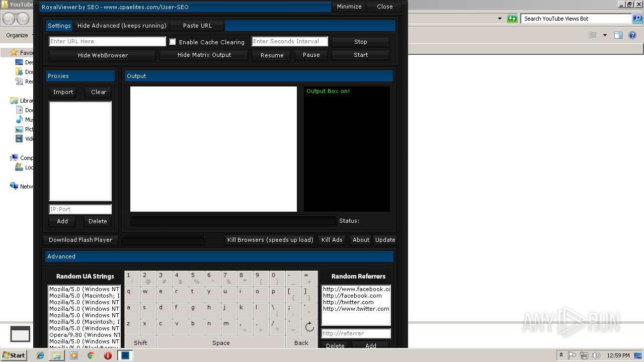Viewport: 644px width, 362px height.
Task: Click the refresh icon in Explorer address bar
Action: pos(512,19)
